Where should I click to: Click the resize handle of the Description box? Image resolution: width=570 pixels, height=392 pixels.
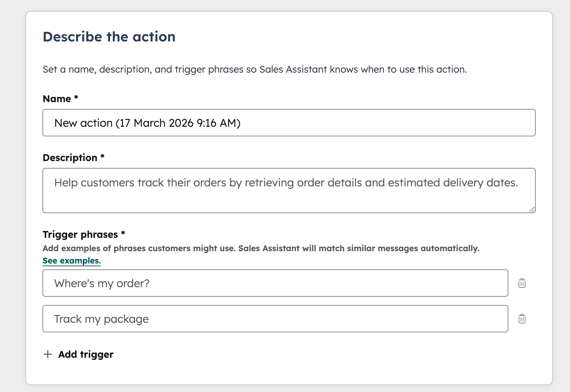pyautogui.click(x=532, y=209)
